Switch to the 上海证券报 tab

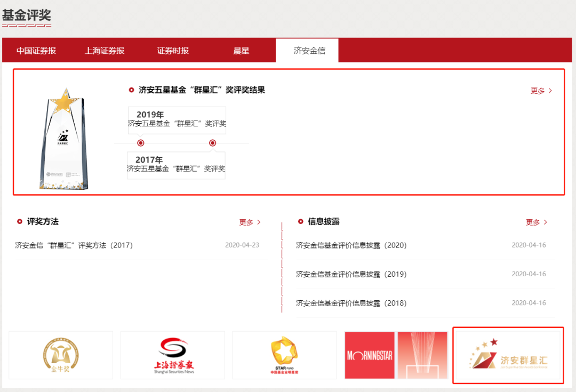(x=105, y=51)
